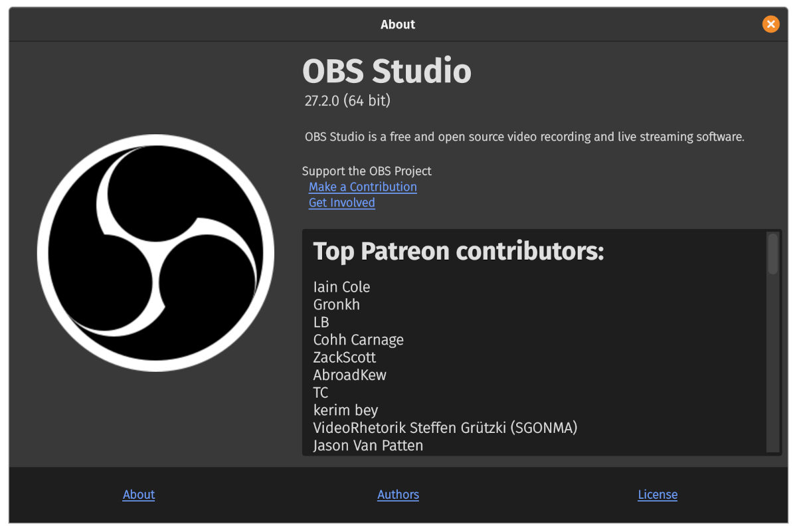Click the version number 27.2.0
The image size is (797, 532).
coord(347,100)
